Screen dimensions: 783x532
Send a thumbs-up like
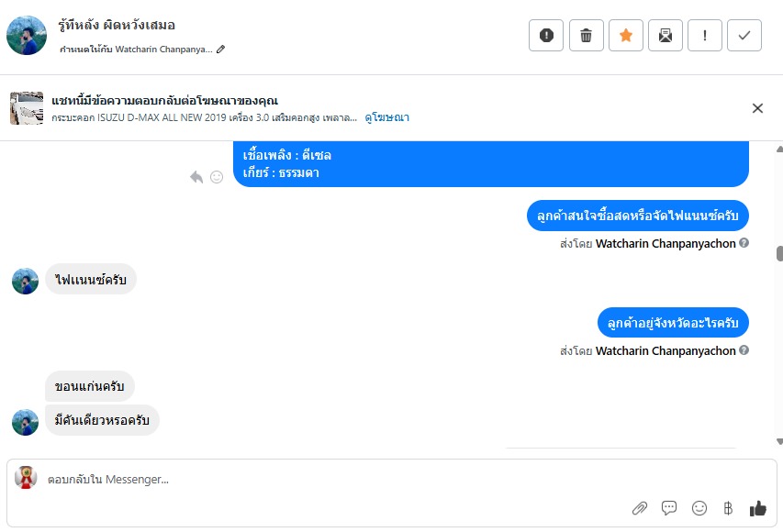(757, 508)
